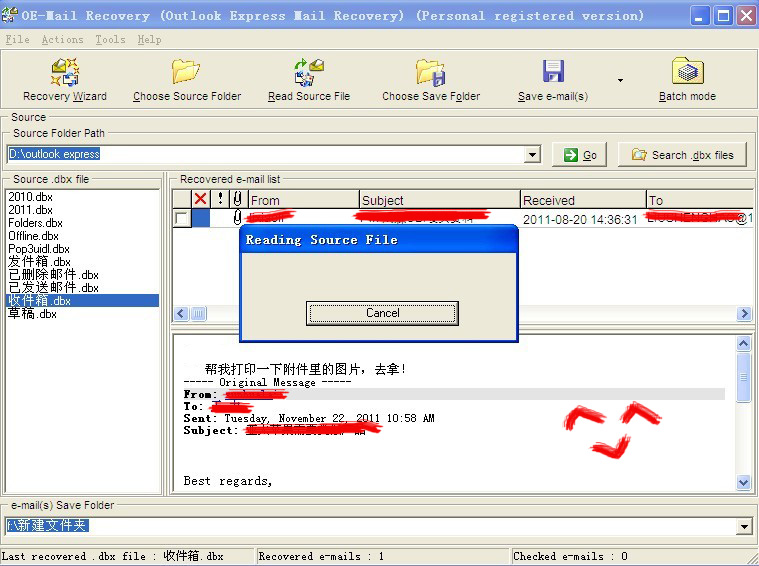Screen dimensions: 759x566
Task: Expand the e-mail(s) Save Folder dropdown
Action: coord(744,526)
